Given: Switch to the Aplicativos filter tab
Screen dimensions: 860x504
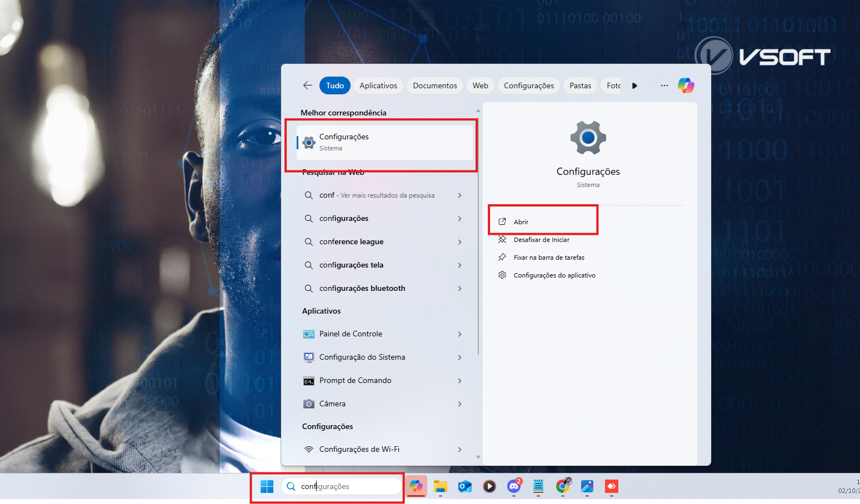Looking at the screenshot, I should point(378,85).
